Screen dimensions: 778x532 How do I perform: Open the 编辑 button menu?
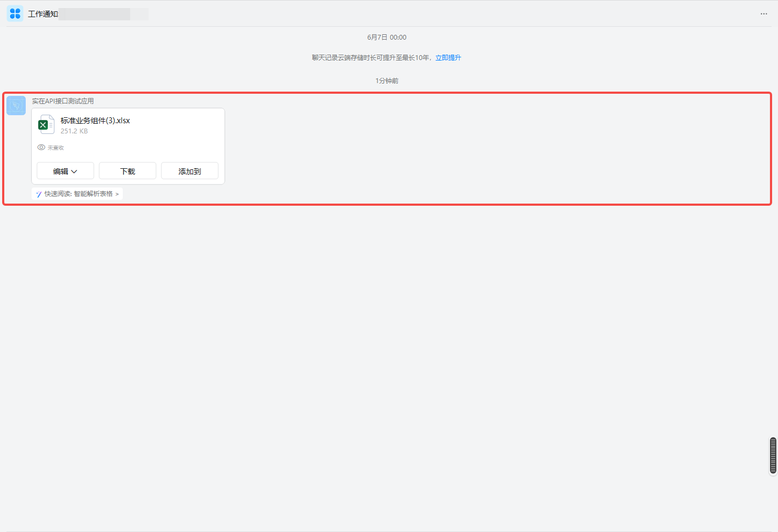tap(61, 171)
